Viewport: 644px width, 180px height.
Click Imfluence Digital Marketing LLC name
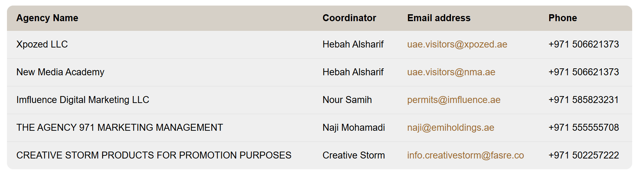coord(83,100)
